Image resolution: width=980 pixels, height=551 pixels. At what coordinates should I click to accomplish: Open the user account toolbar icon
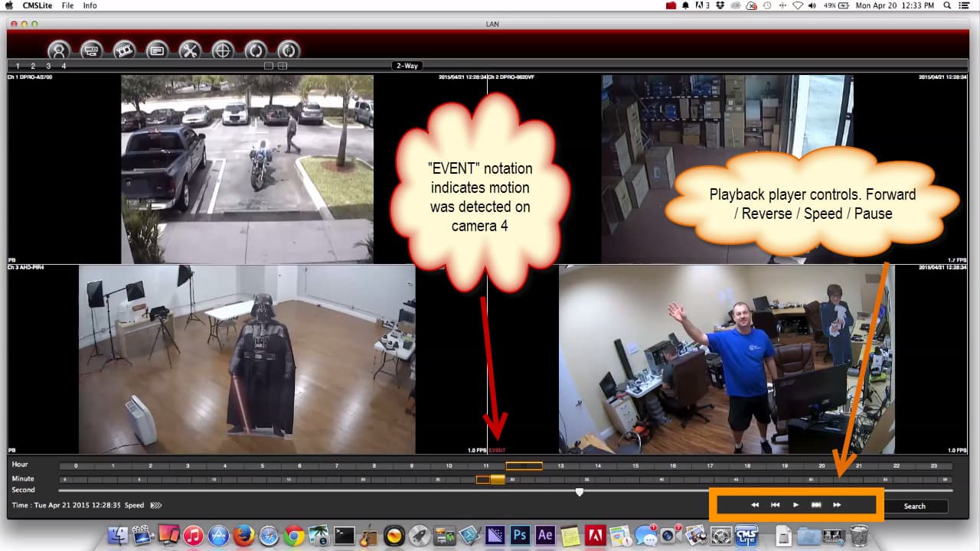pos(59,51)
